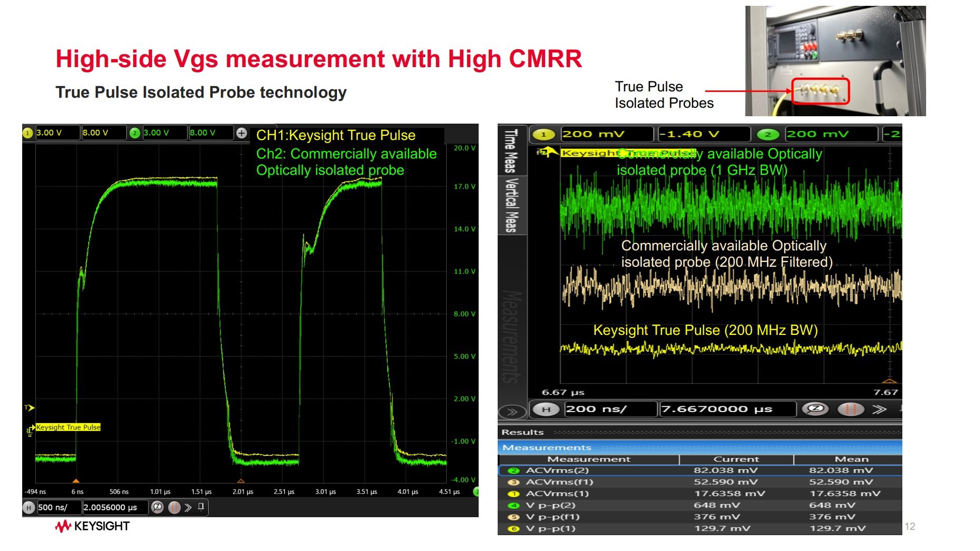Edit time base field showing 500 ns/
The image size is (980, 551).
[x=59, y=508]
